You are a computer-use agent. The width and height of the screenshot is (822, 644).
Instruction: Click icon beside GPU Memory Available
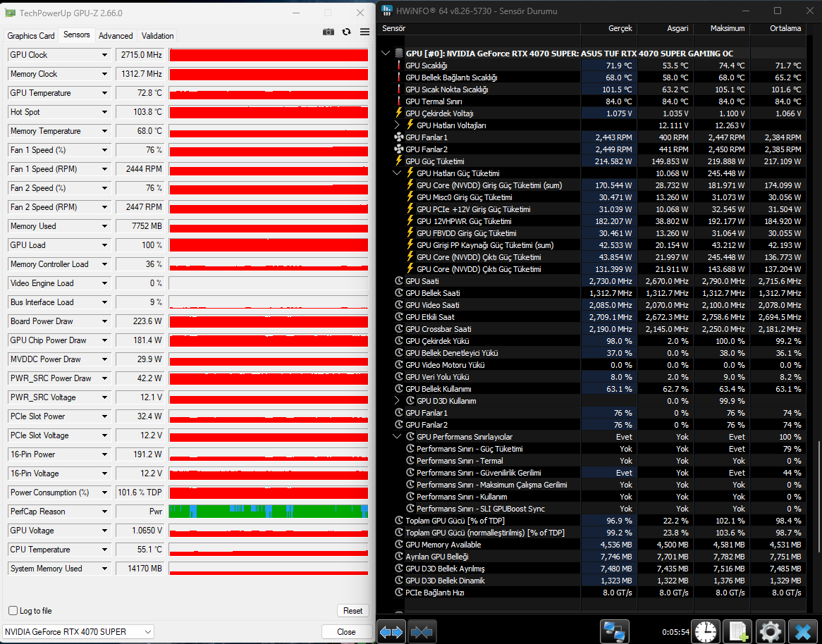399,545
